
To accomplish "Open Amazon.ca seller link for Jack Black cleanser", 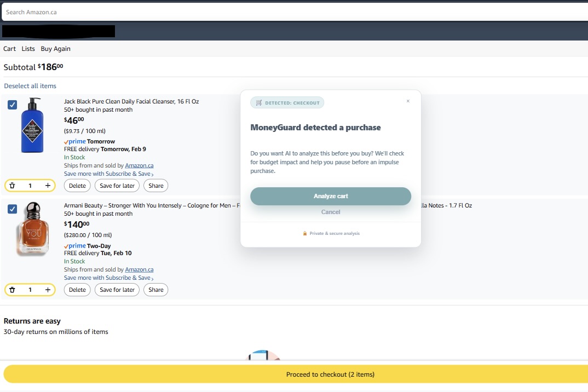I will tap(139, 165).
